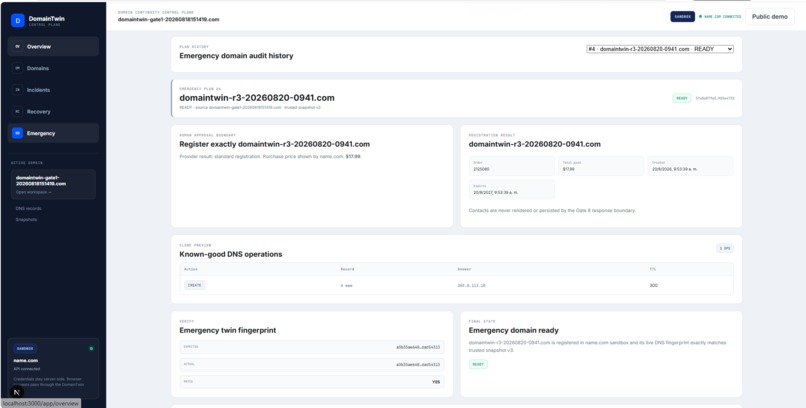Click the localhost:3000/app/overview status bar URL
Image resolution: width=806 pixels, height=408 pixels.
click(41, 403)
